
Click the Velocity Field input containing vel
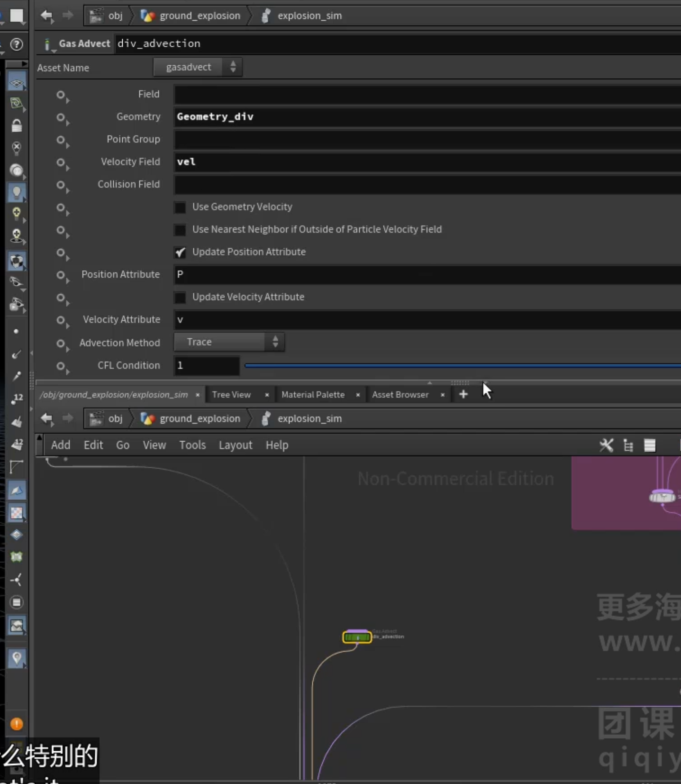coord(427,162)
